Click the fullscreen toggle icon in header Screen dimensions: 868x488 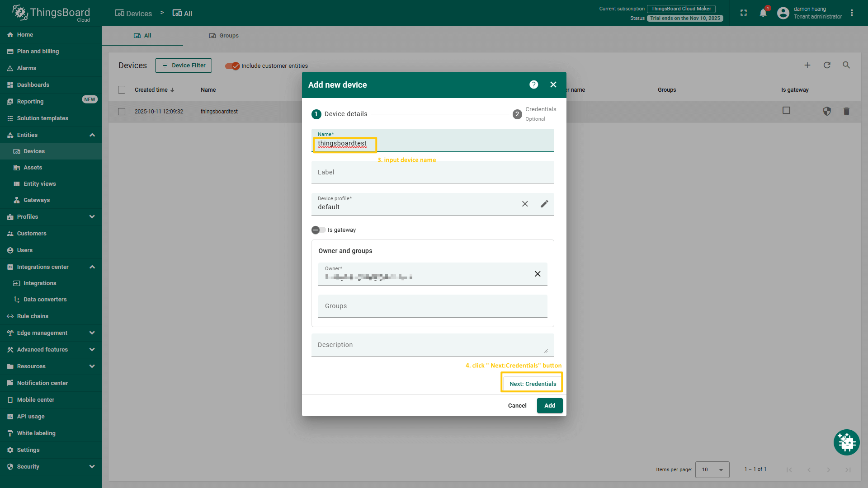point(744,13)
